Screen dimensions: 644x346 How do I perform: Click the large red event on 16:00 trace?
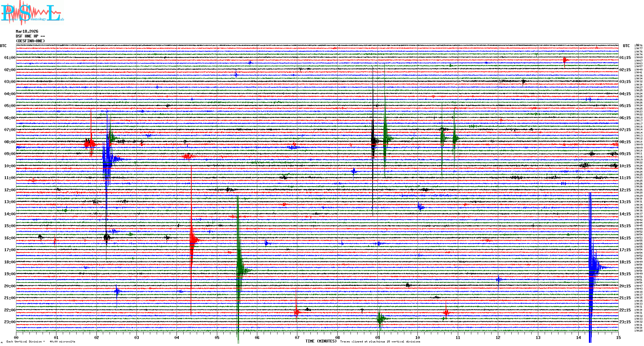click(x=192, y=240)
